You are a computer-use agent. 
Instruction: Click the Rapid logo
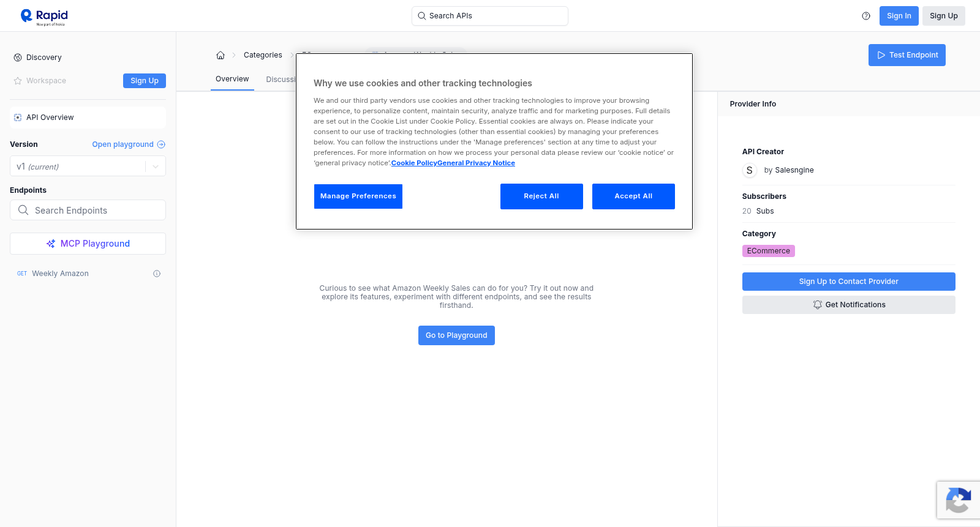pos(44,17)
